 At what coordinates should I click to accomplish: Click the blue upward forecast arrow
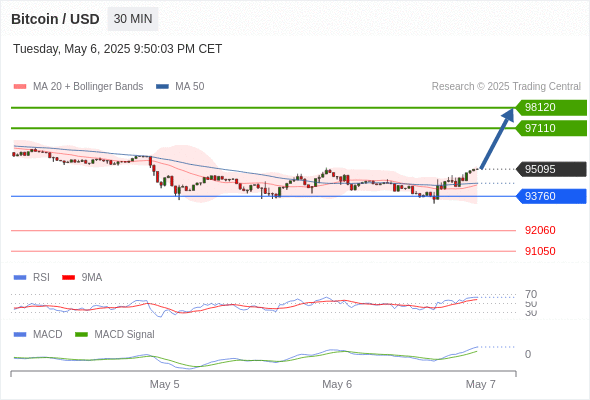(497, 138)
